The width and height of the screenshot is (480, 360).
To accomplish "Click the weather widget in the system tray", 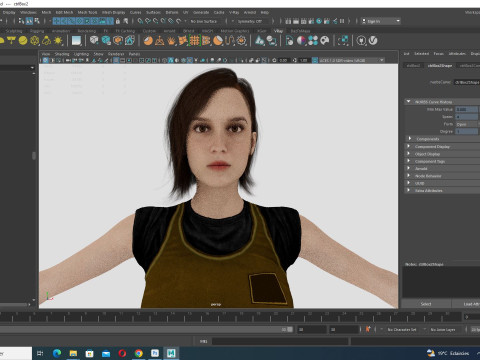I will [x=448, y=353].
